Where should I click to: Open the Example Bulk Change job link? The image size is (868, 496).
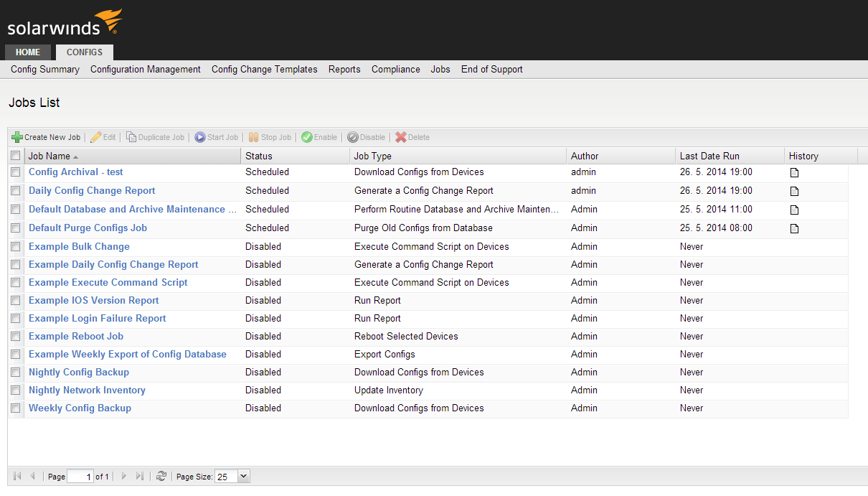[x=79, y=247]
